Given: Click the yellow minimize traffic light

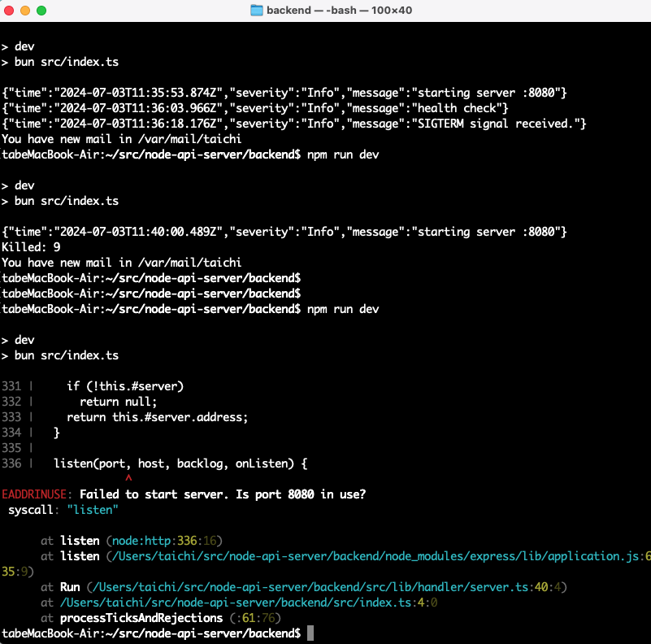Looking at the screenshot, I should tap(27, 11).
